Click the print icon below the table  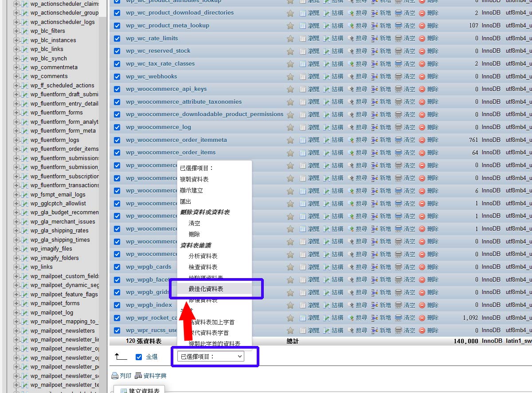click(x=115, y=376)
